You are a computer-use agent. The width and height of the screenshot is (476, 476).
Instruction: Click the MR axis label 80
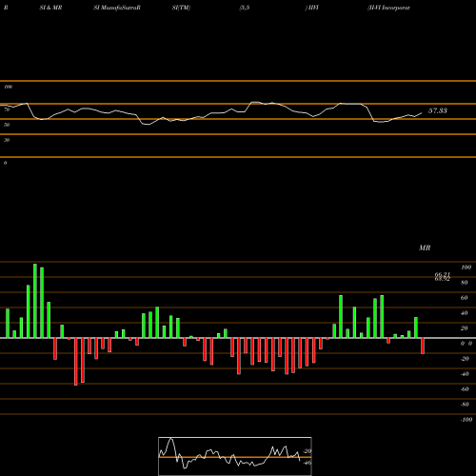click(x=465, y=283)
